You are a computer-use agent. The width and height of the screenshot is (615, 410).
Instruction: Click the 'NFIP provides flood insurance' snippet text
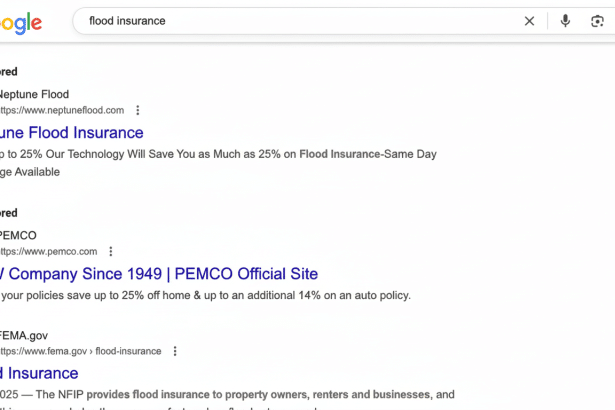(x=134, y=394)
